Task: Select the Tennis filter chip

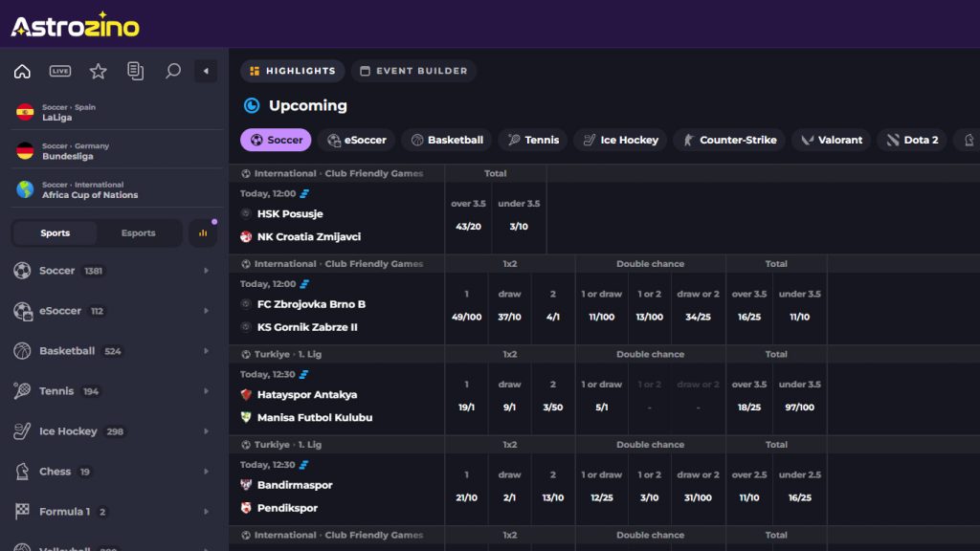Action: coord(533,140)
